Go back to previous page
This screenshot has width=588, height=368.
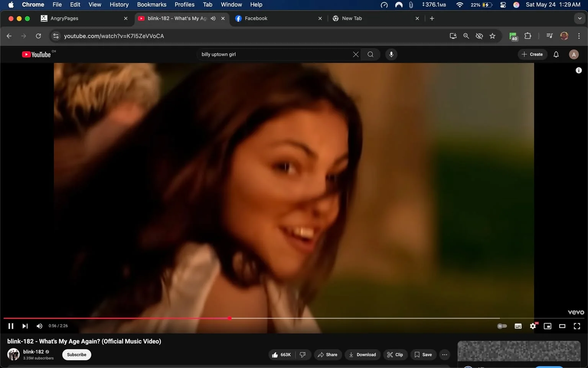9,36
